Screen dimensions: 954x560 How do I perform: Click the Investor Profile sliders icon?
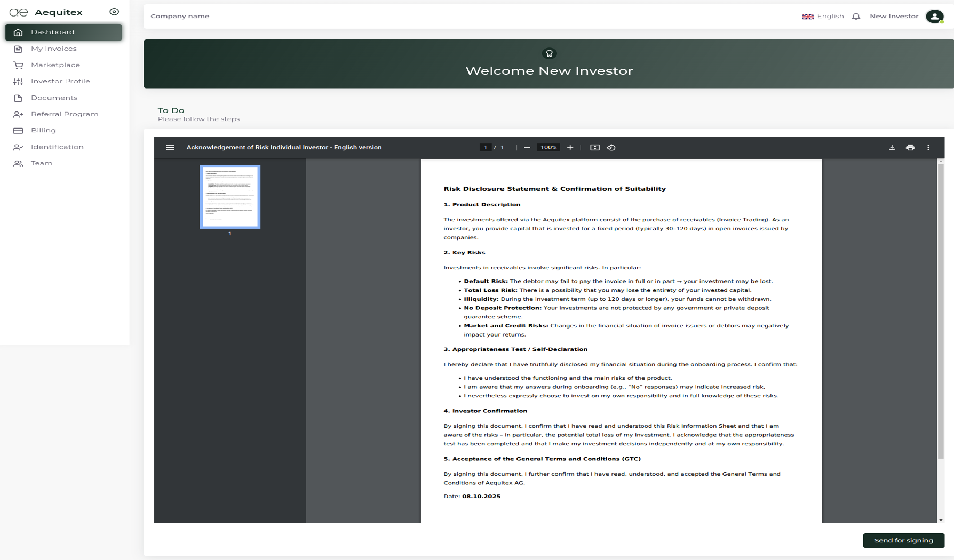pos(18,82)
